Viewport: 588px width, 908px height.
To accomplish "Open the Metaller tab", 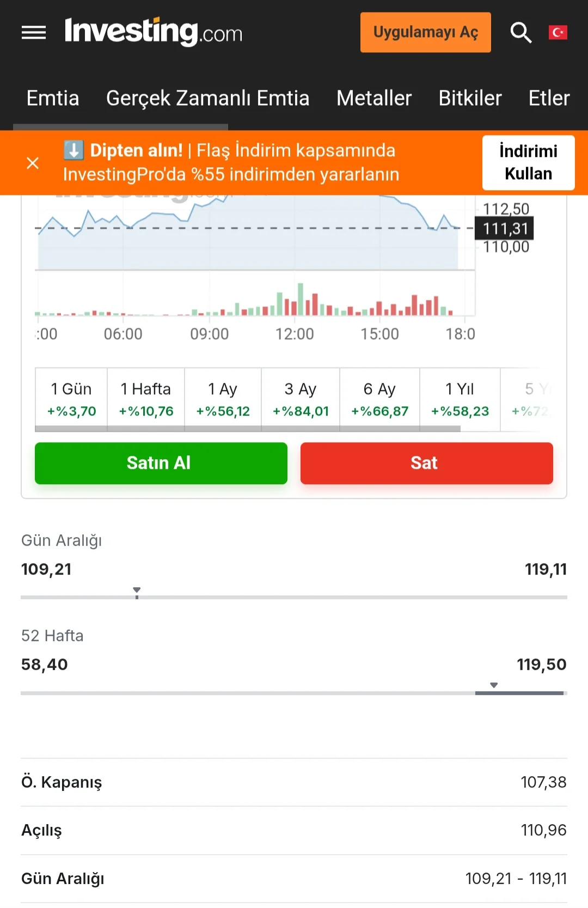I will (374, 99).
